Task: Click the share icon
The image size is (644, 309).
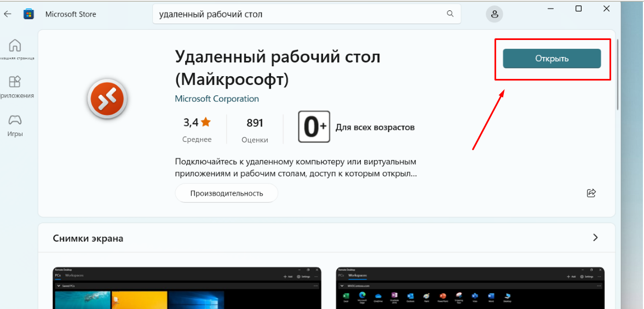Action: (x=591, y=193)
